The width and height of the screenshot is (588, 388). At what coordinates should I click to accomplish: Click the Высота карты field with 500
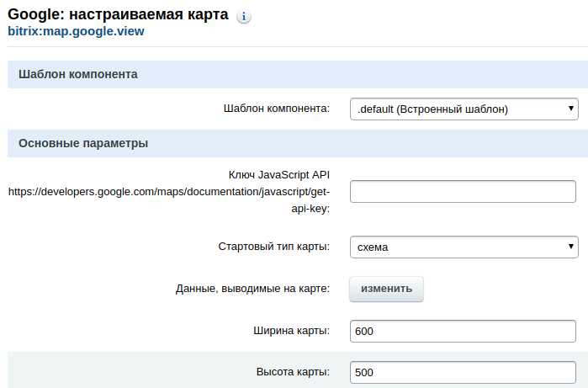[x=463, y=372]
